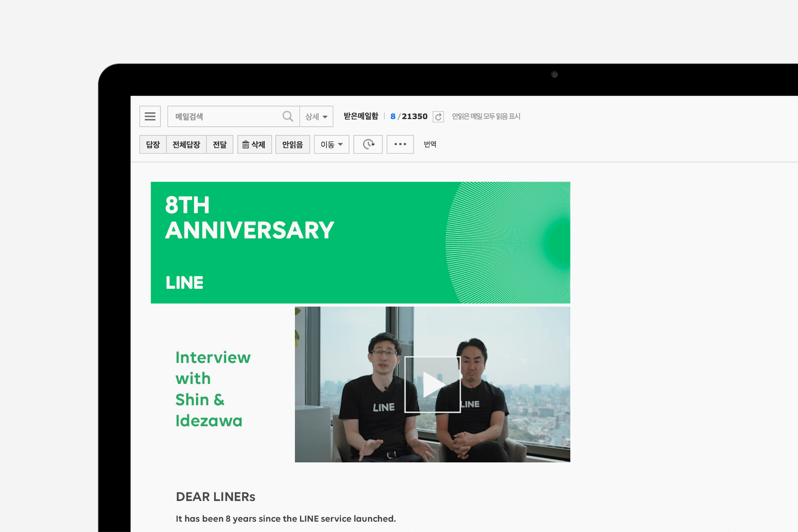Click the inbox refresh icon

(438, 117)
